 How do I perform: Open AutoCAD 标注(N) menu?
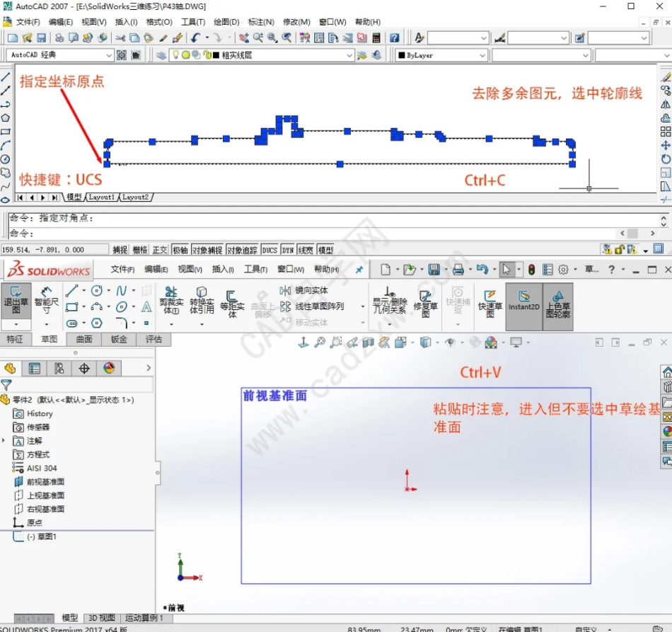pyautogui.click(x=261, y=22)
